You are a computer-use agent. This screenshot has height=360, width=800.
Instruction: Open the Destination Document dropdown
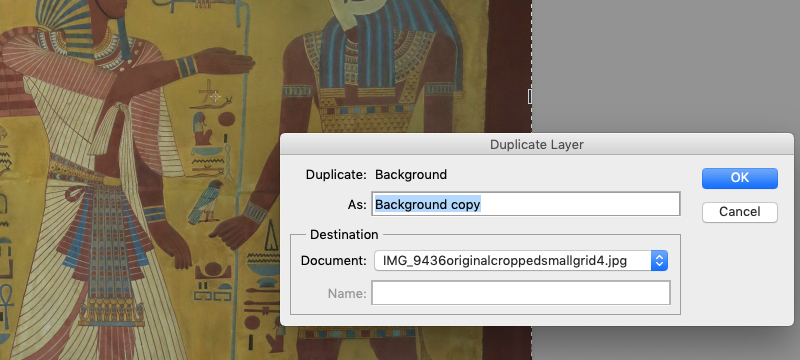tap(521, 261)
